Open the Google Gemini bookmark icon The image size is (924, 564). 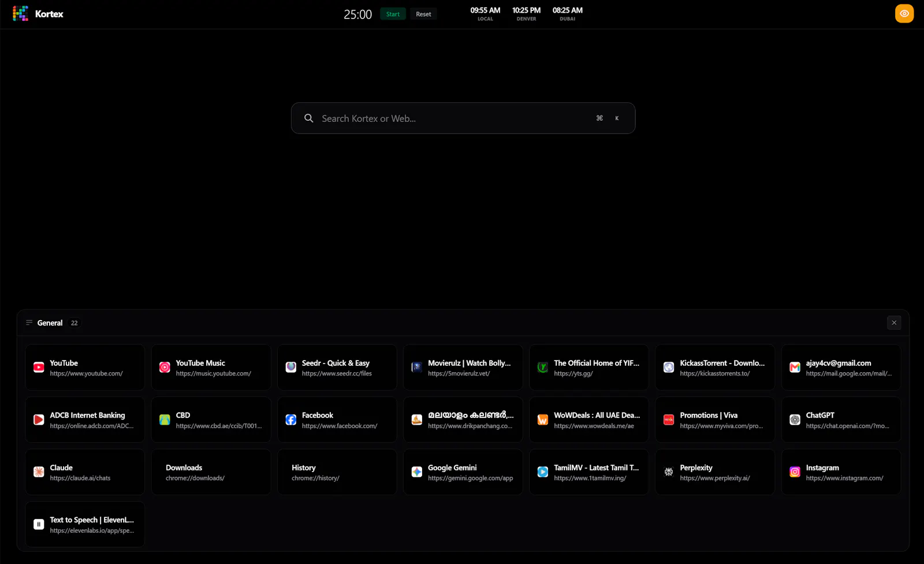pyautogui.click(x=417, y=472)
